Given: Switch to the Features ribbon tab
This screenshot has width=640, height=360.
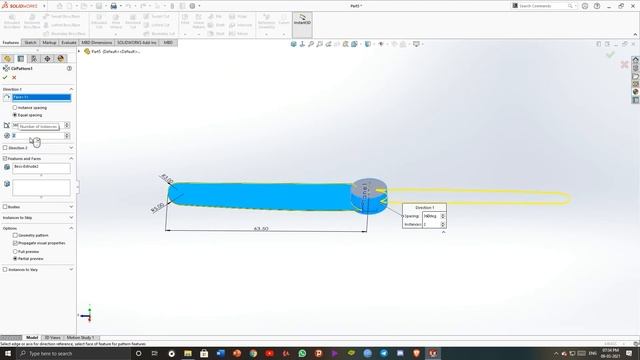Looking at the screenshot, I should (x=11, y=42).
